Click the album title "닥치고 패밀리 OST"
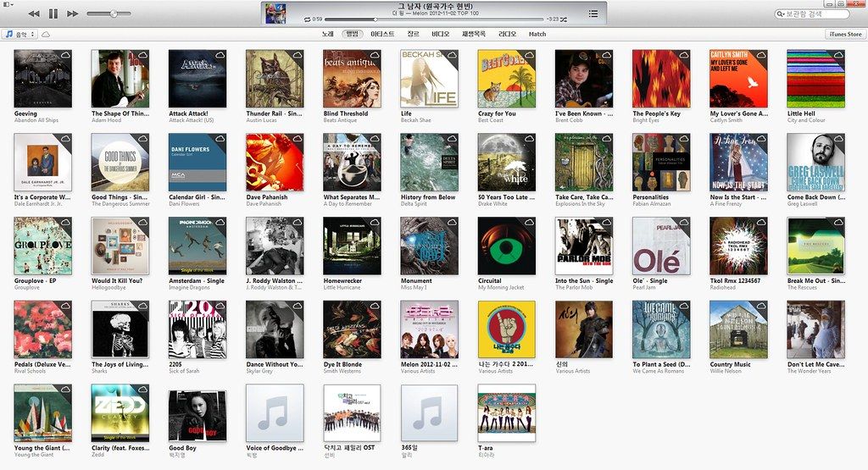The height and width of the screenshot is (470, 868). 349,448
